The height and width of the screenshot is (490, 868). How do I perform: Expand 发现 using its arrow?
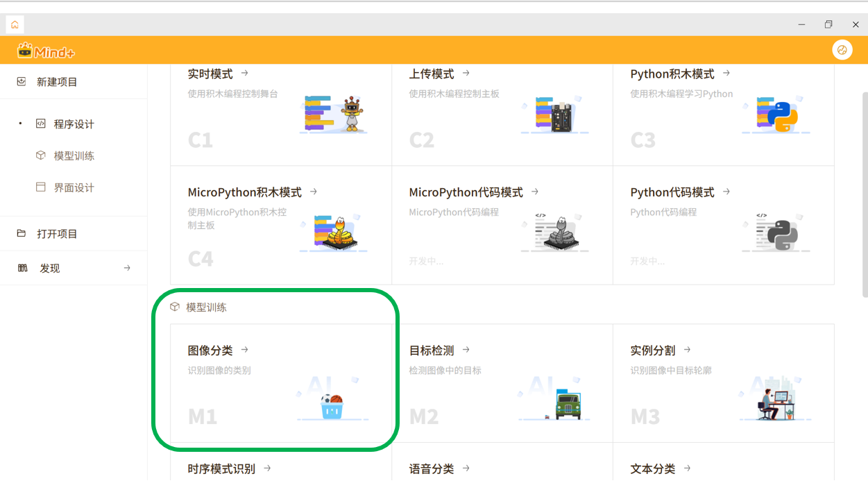(127, 268)
